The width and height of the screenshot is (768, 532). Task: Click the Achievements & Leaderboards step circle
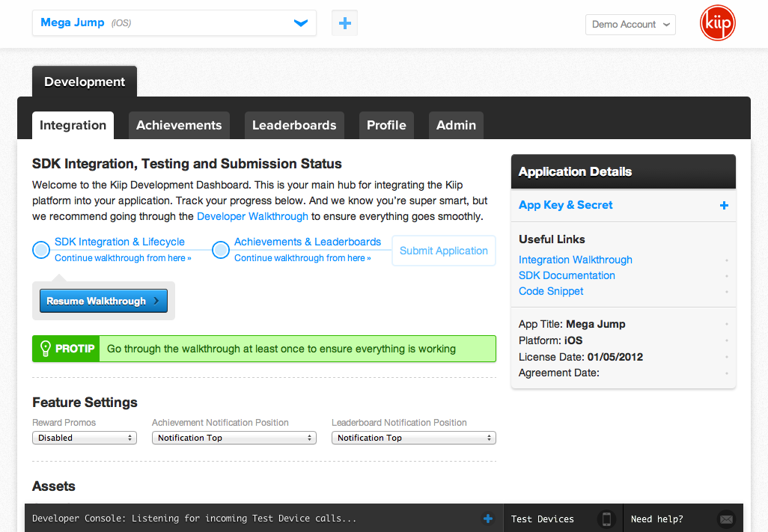click(x=221, y=250)
